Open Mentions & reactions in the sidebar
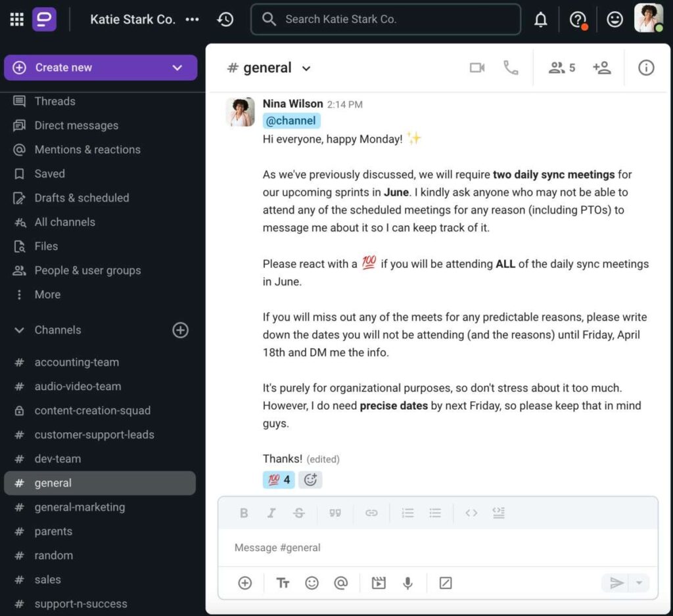Image resolution: width=673 pixels, height=616 pixels. 87,150
